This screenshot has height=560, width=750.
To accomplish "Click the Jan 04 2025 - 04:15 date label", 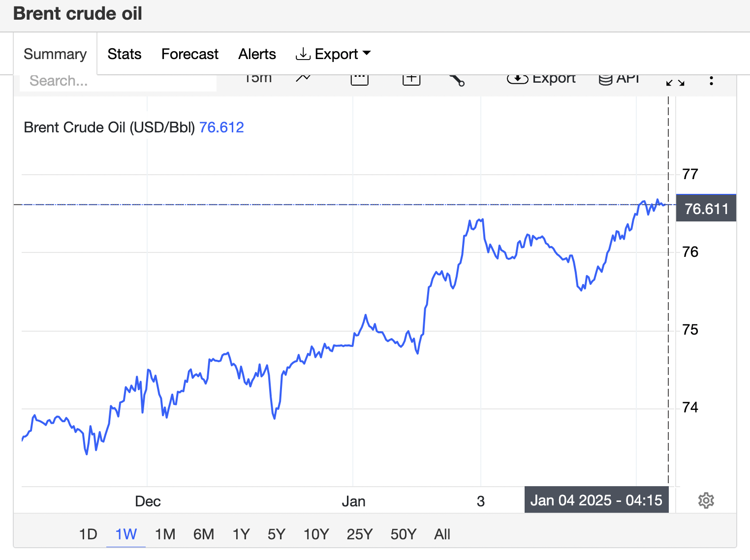I will (x=596, y=500).
